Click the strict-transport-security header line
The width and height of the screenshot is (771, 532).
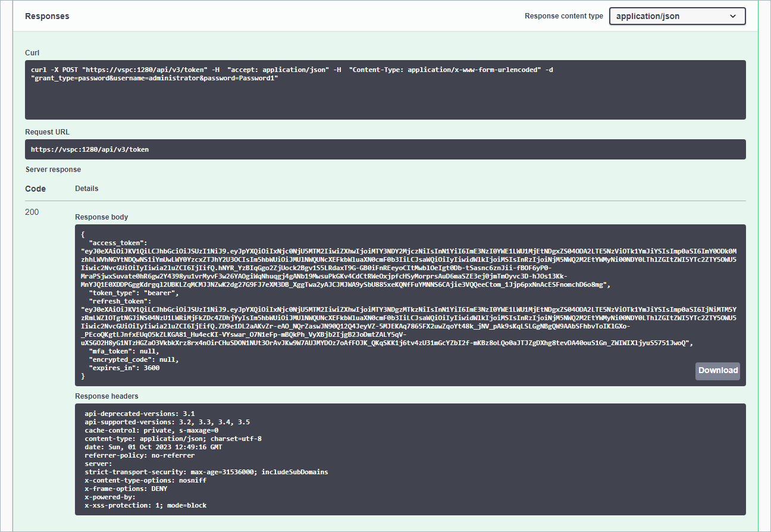206,472
